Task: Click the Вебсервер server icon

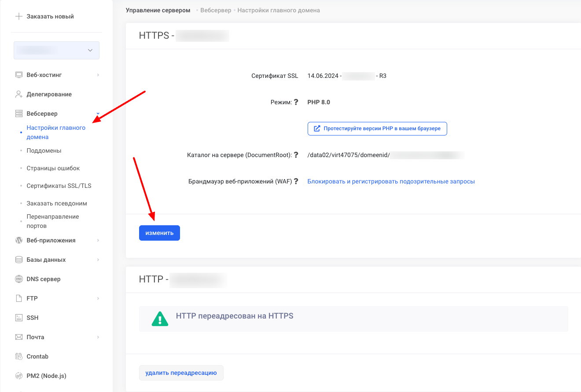Action: [x=19, y=114]
